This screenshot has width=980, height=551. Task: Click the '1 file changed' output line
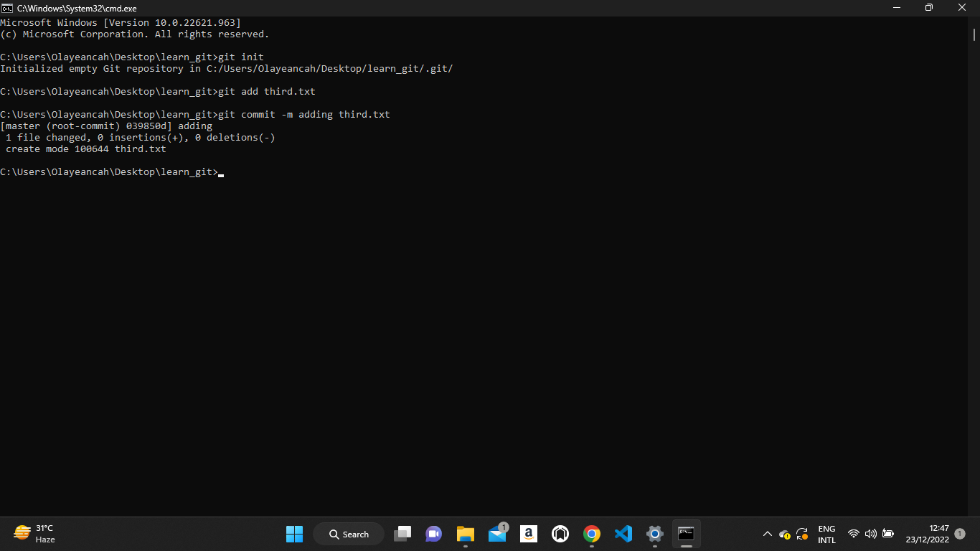coord(141,137)
